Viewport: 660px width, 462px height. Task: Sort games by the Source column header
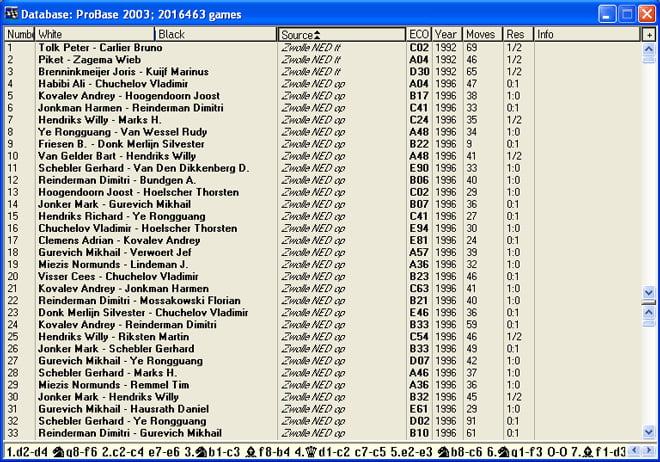tap(341, 34)
